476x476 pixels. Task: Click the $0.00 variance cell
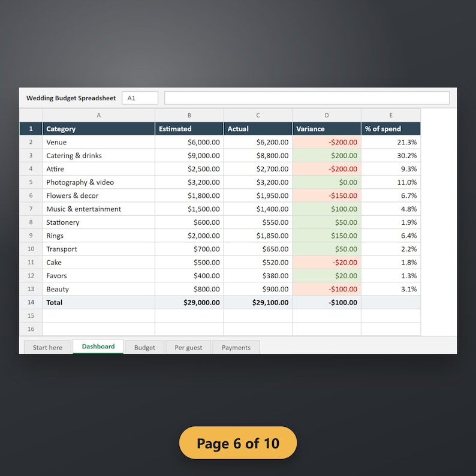327,182
